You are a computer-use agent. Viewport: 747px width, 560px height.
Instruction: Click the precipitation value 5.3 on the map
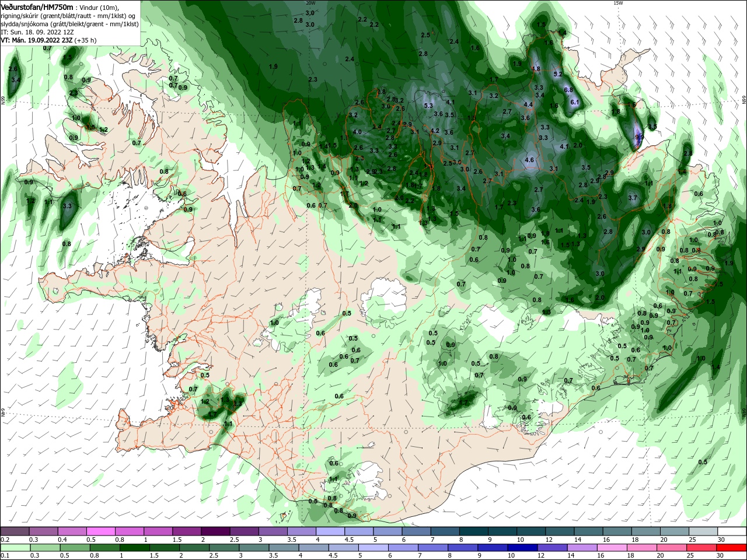pyautogui.click(x=429, y=106)
